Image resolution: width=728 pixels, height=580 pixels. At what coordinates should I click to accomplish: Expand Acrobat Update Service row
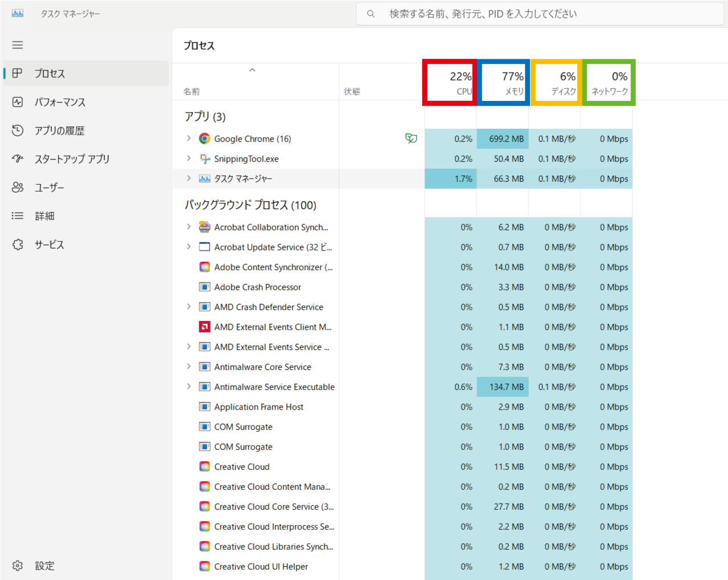coord(189,246)
